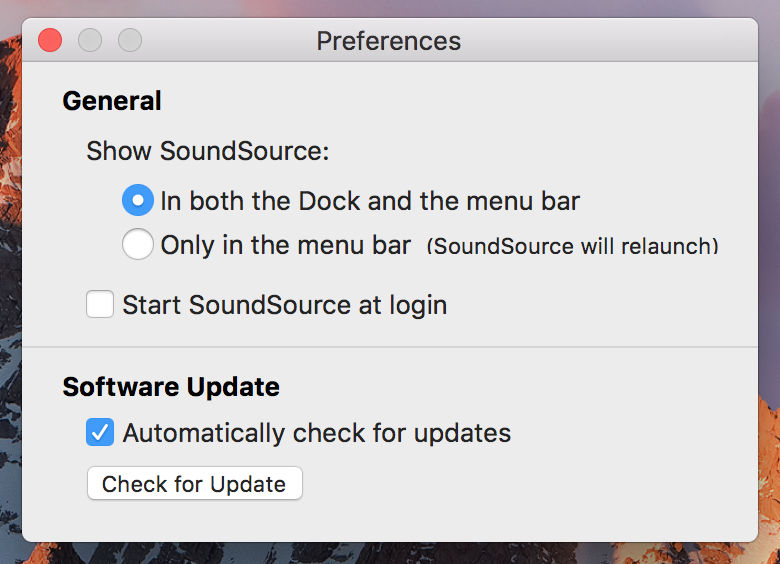The image size is (780, 564).
Task: Click the grayed-out minimize window button
Action: [x=90, y=40]
